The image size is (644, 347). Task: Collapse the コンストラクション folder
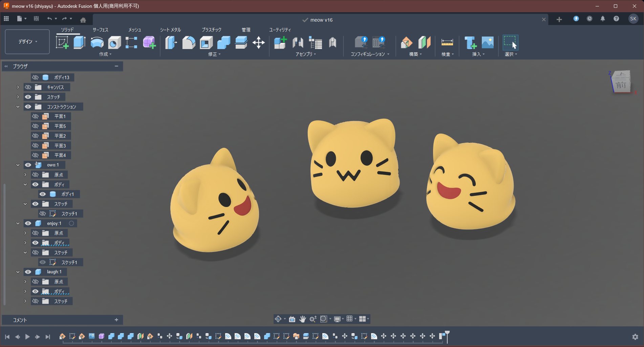tap(18, 107)
